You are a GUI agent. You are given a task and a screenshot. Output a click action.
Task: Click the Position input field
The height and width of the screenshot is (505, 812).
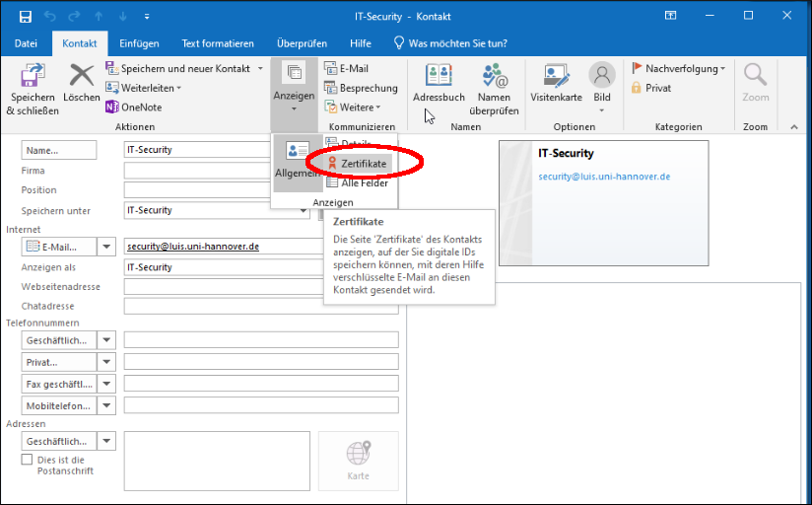[197, 190]
